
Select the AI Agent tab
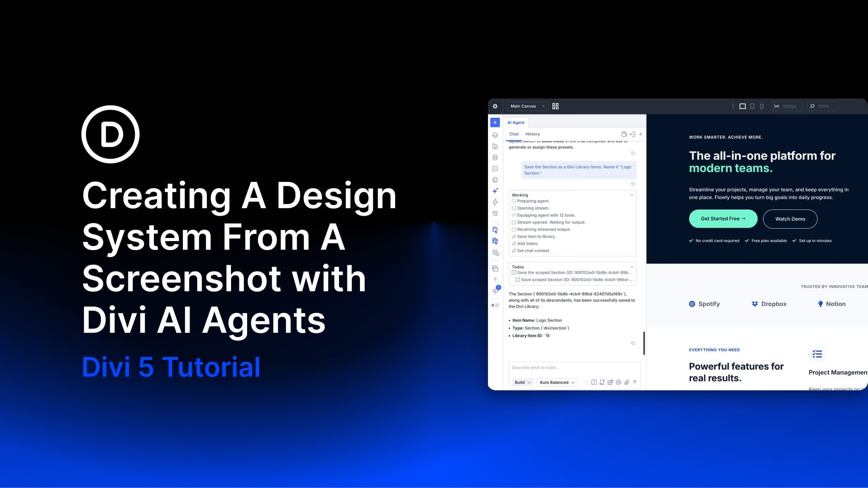(x=516, y=123)
